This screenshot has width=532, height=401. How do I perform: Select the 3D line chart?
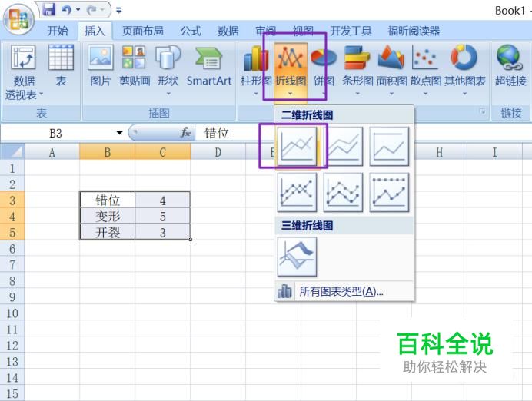[297, 257]
